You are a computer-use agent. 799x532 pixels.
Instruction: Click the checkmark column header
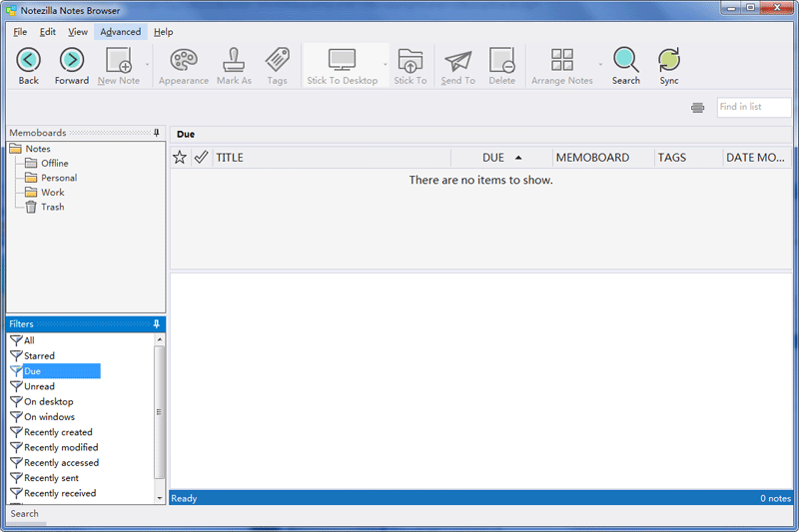click(x=202, y=158)
